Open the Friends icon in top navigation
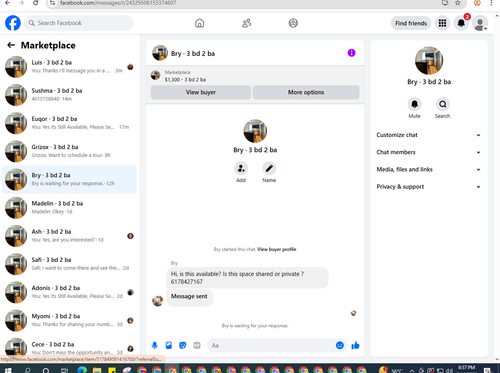500x373 pixels. tap(246, 23)
